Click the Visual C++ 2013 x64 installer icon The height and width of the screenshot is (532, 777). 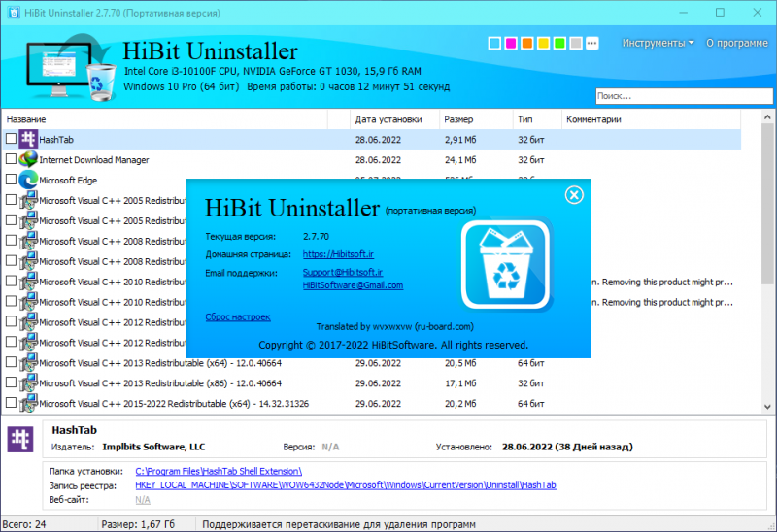coord(28,362)
